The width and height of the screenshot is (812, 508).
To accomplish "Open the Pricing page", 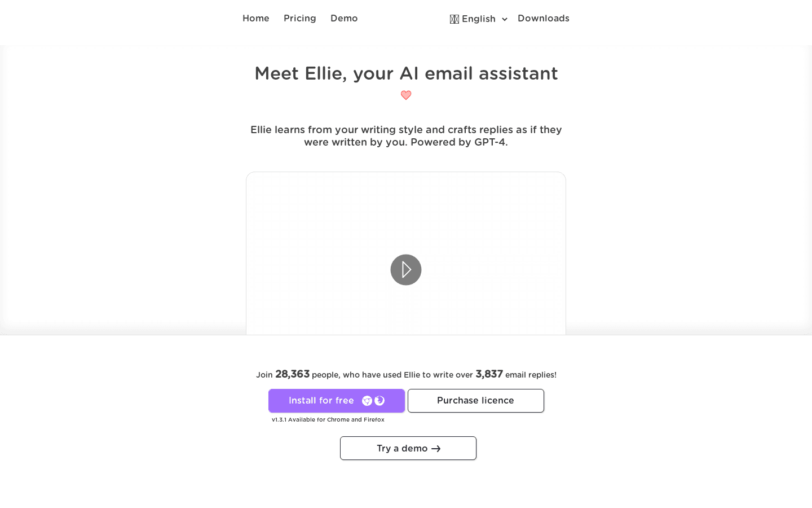I will (300, 19).
